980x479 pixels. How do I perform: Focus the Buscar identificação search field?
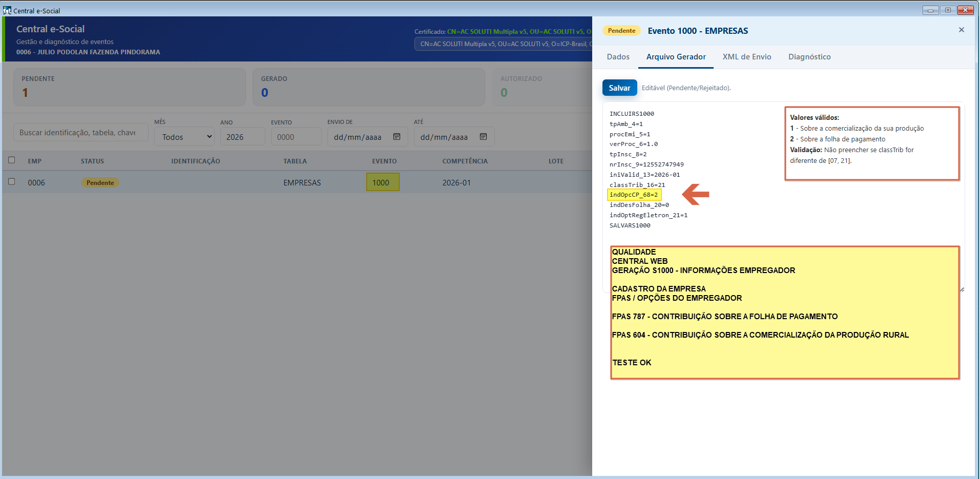(81, 133)
